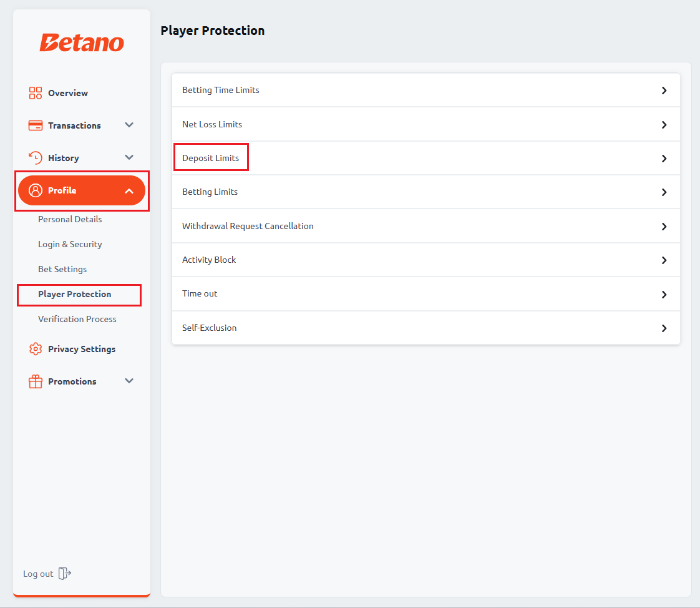This screenshot has width=700, height=608.
Task: Open the Time out row arrow
Action: pyautogui.click(x=664, y=295)
